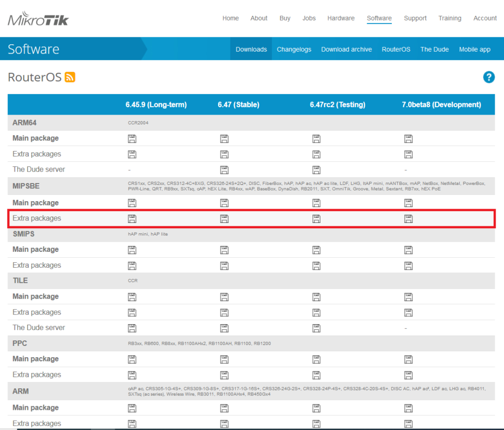Click the MikroTik logo
This screenshot has height=430, width=504.
38,19
